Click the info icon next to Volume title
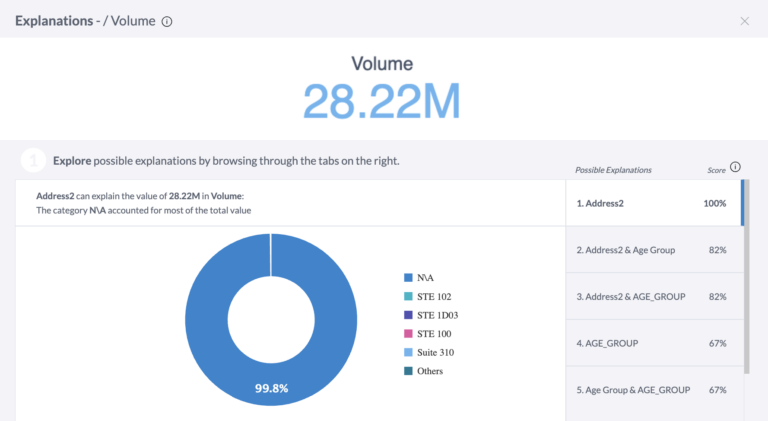 click(x=167, y=21)
